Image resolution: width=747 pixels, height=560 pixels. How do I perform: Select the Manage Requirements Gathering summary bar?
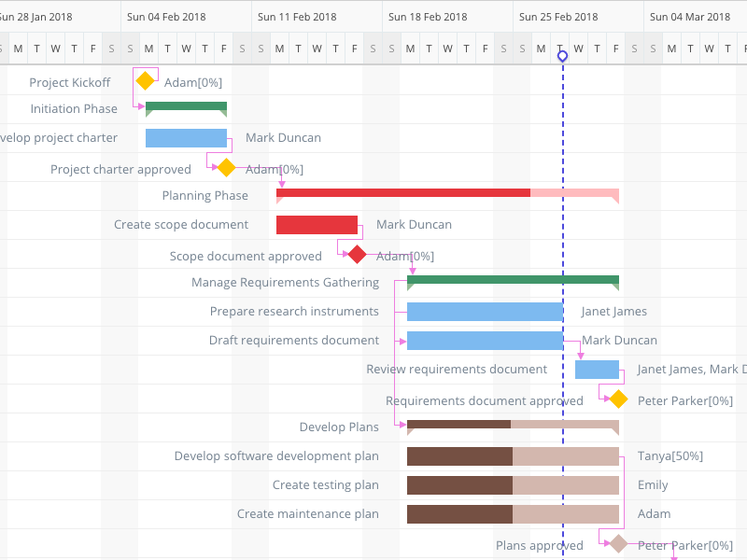point(513,280)
